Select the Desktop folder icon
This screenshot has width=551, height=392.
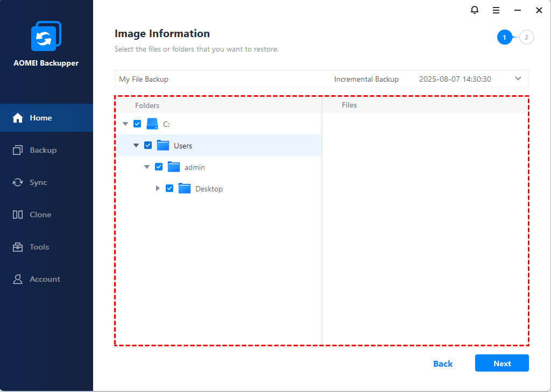pyautogui.click(x=185, y=188)
